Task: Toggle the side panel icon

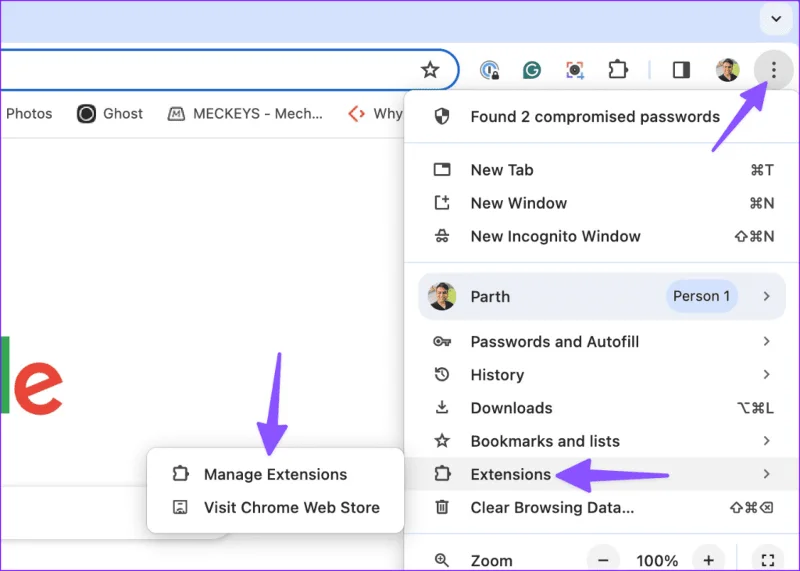Action: point(681,70)
